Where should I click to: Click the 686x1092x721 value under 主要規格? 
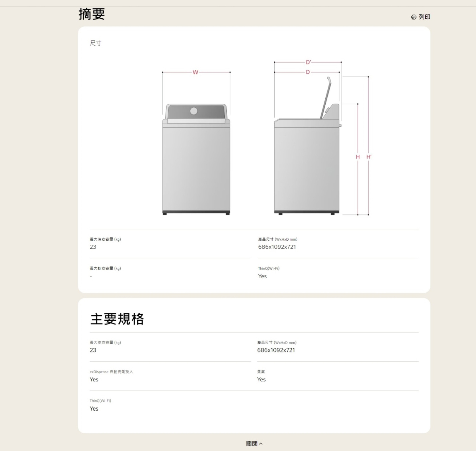pos(276,350)
